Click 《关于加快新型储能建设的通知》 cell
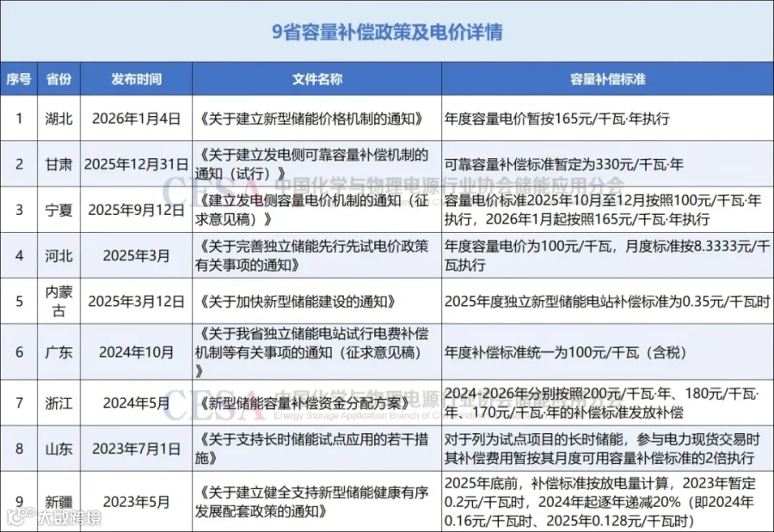The image size is (774, 532). click(316, 301)
